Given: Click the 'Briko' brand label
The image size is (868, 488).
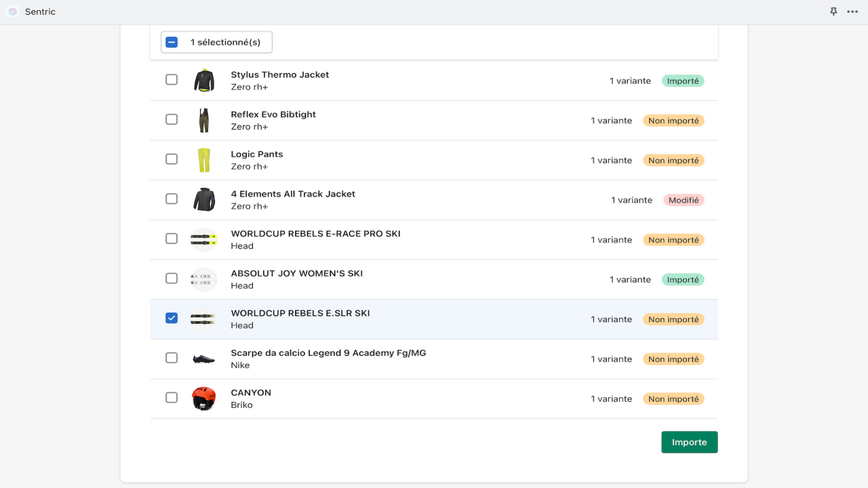Looking at the screenshot, I should 242,405.
